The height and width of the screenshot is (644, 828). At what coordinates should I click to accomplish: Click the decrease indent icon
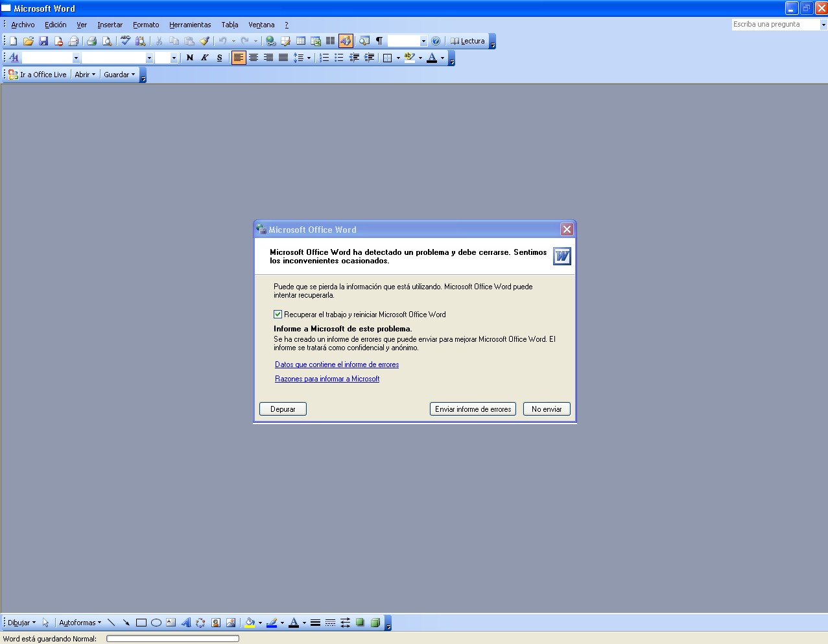pos(354,58)
